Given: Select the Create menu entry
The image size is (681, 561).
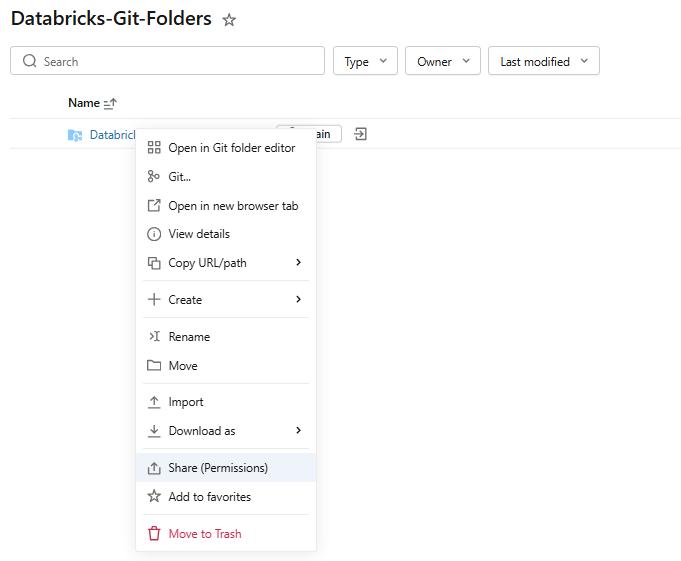Looking at the screenshot, I should (226, 300).
